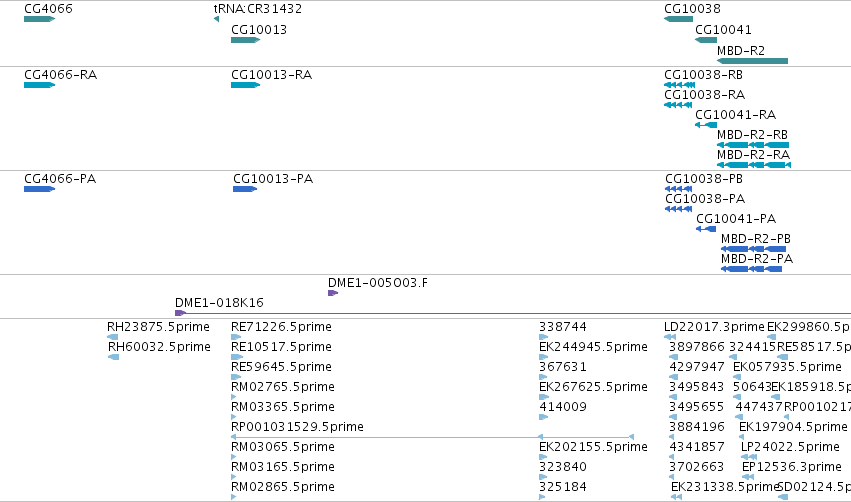Select the RE10517.5prime EST label
This screenshot has height=502, width=851.
[281, 347]
